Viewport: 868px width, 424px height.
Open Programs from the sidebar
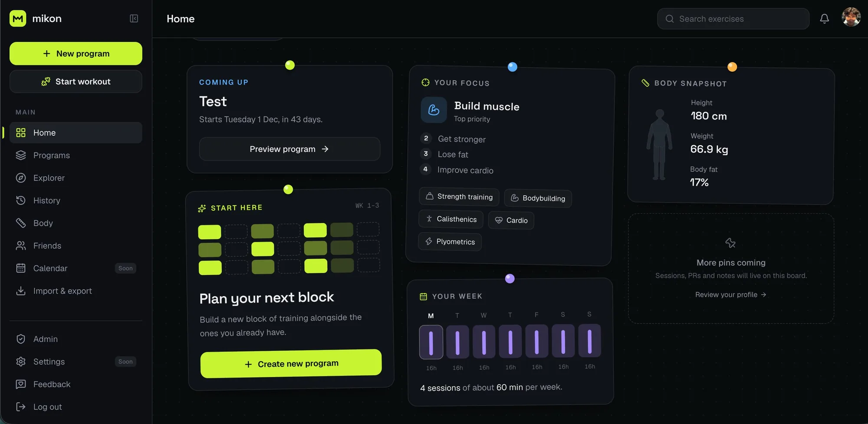click(76, 155)
